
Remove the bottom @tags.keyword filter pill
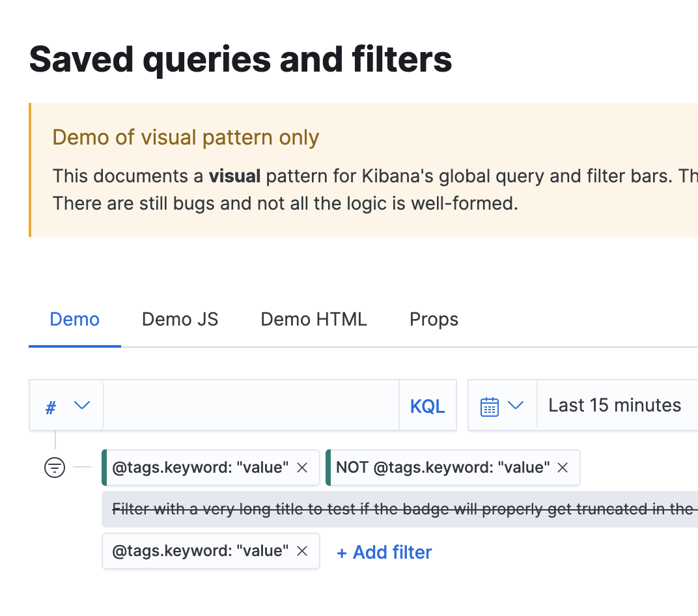[x=302, y=551]
